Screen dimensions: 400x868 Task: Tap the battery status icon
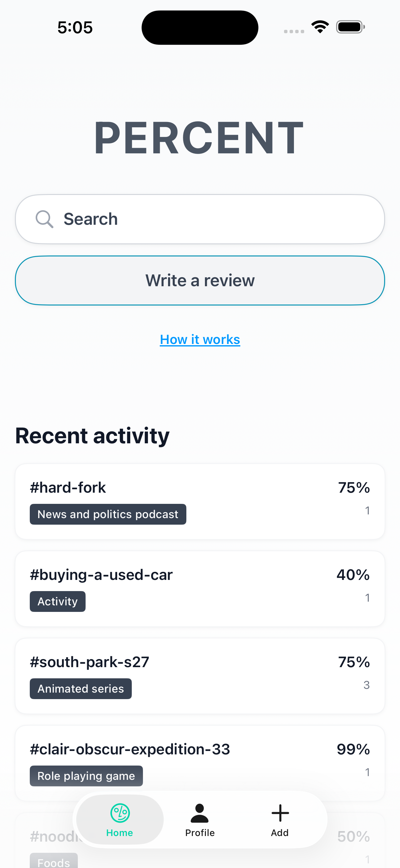pos(350,27)
